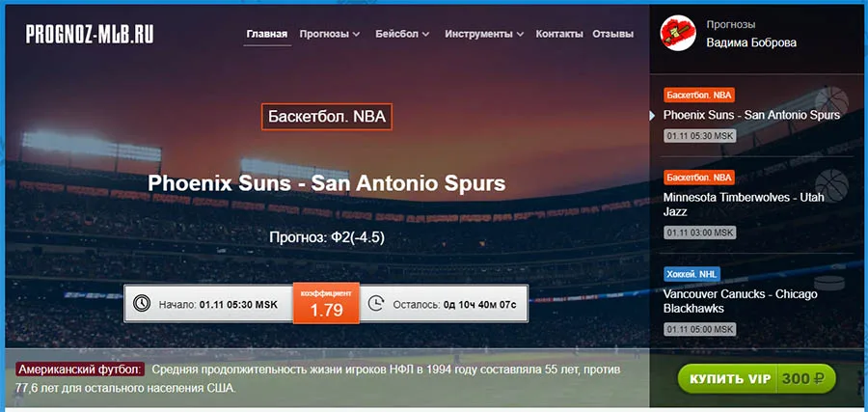Click the Хоккей. NHL blue tag
Viewport: 868px width, 412px height.
click(x=692, y=274)
